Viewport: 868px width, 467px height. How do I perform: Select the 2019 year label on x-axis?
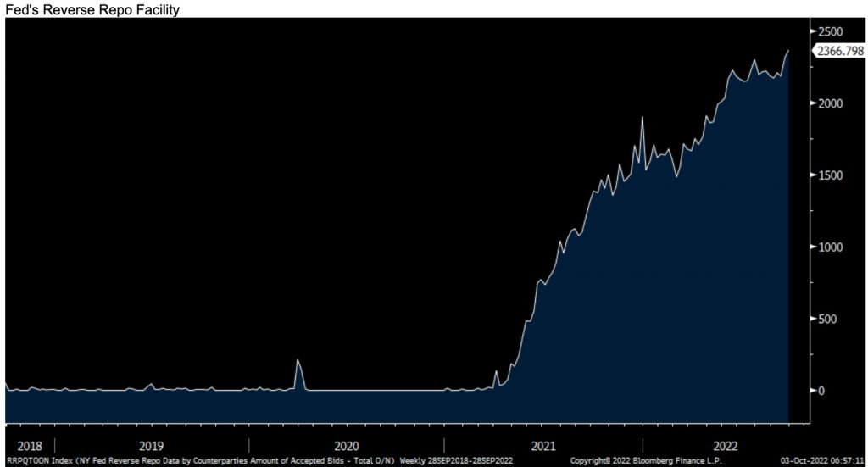click(151, 445)
